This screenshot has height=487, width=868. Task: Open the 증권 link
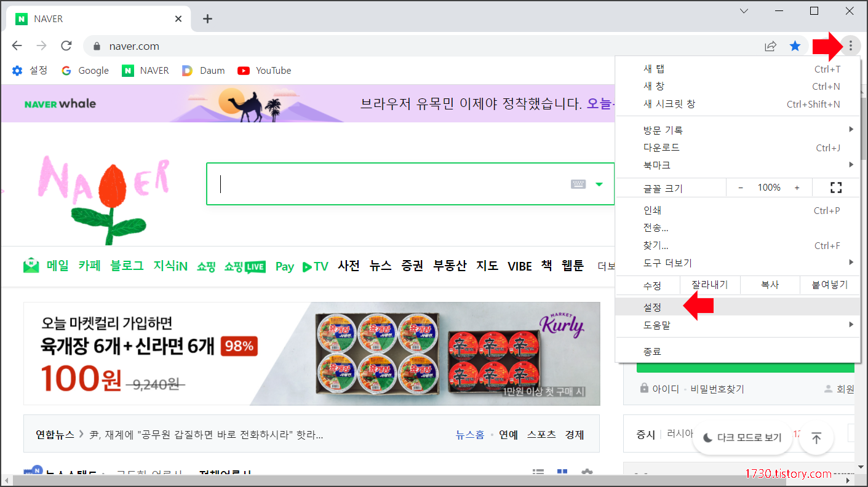(412, 266)
